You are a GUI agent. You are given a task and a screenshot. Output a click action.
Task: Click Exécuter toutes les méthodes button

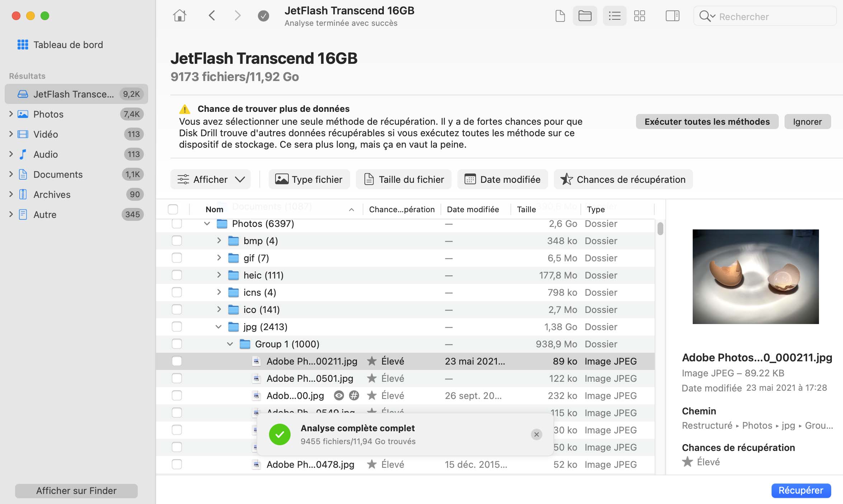click(707, 122)
